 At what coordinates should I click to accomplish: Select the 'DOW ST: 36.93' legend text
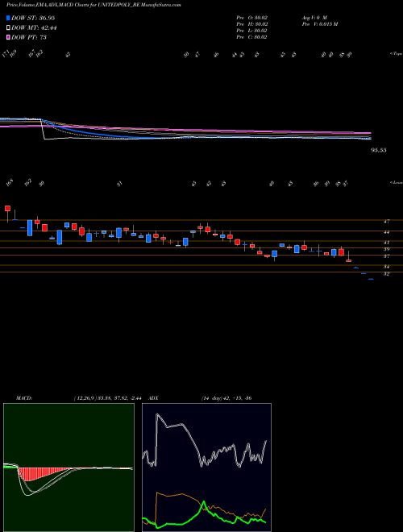click(33, 18)
